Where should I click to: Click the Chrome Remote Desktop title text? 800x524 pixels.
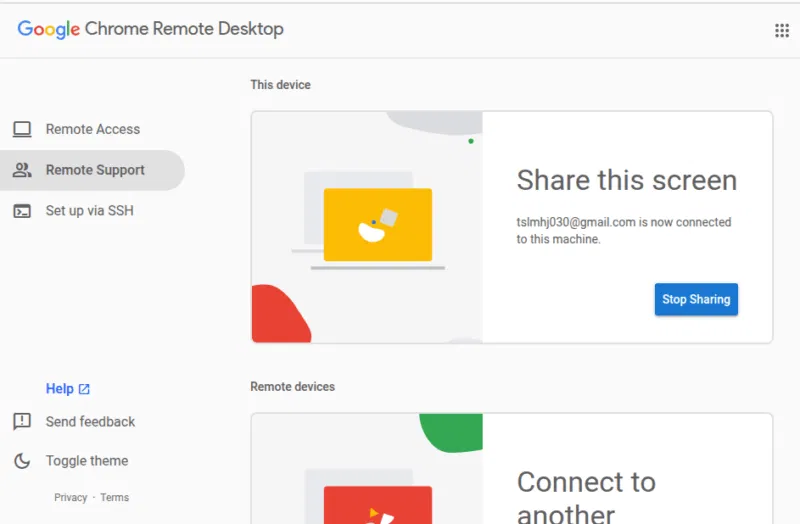point(184,29)
